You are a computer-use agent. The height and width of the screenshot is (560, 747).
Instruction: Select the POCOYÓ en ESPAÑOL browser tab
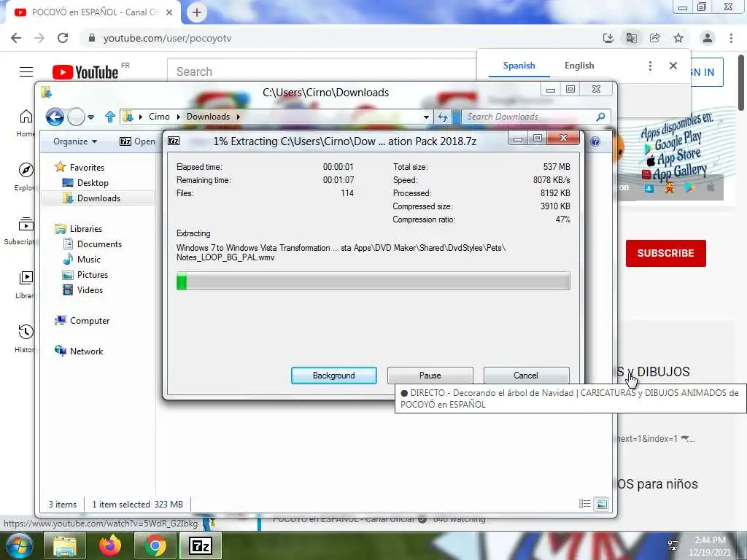coord(93,12)
